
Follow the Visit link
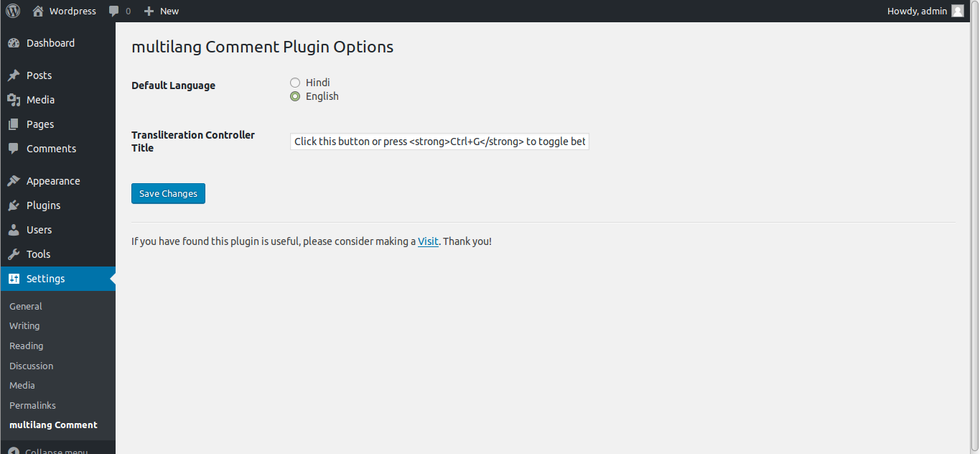coord(428,241)
